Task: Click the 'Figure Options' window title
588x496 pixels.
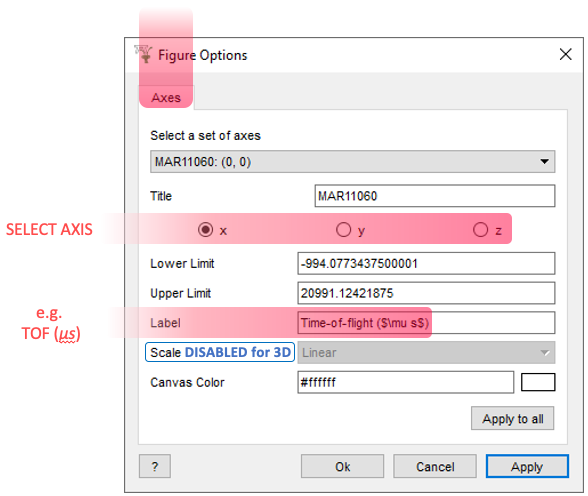Action: point(202,55)
